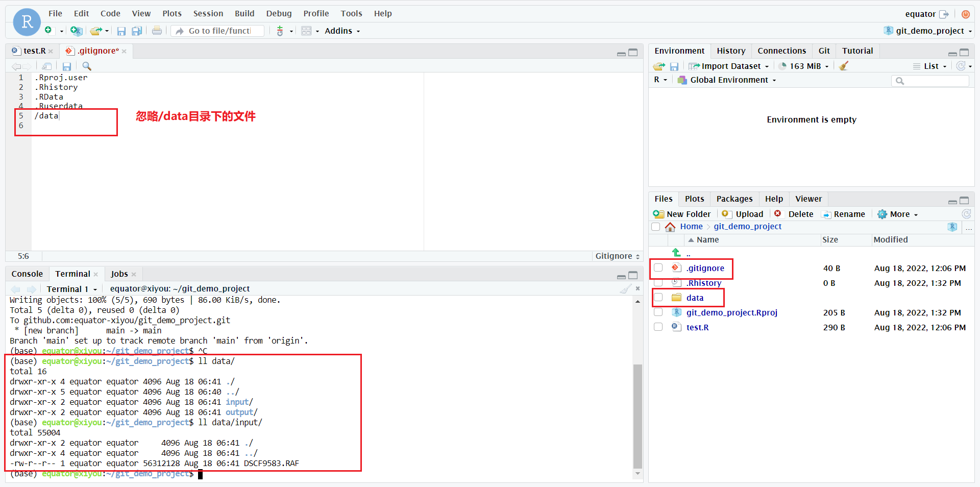Click project directory R icon in Files
The image size is (980, 487).
[952, 227]
